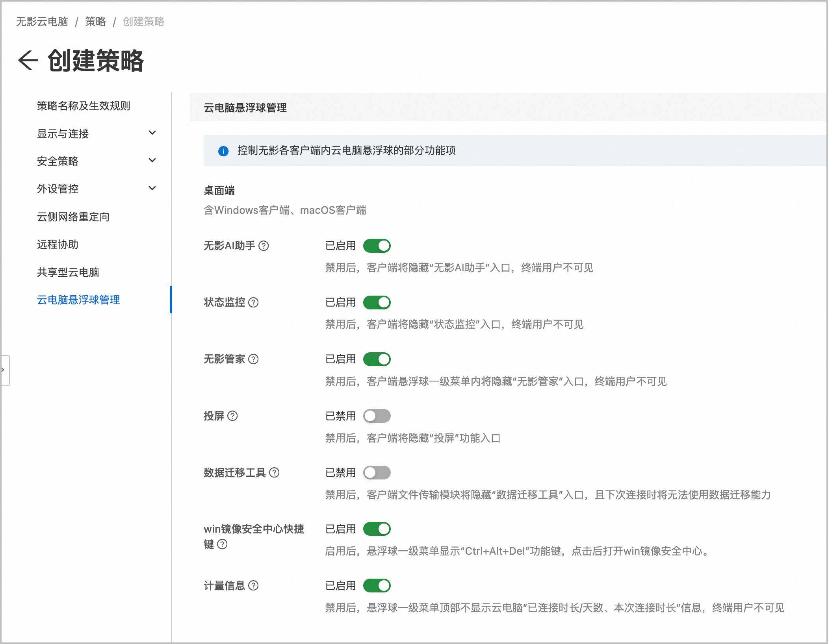
Task: Click the blue info icon in the notice banner
Action: (223, 151)
